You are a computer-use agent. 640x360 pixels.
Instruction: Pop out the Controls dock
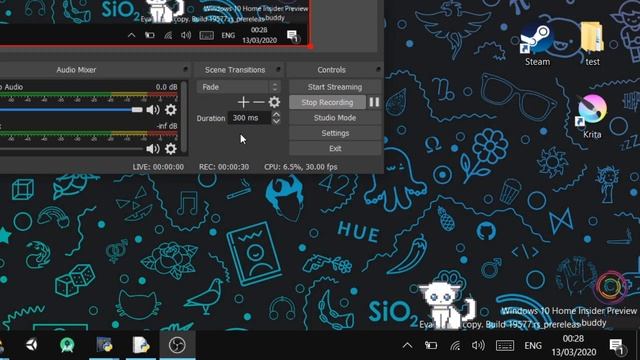point(378,69)
